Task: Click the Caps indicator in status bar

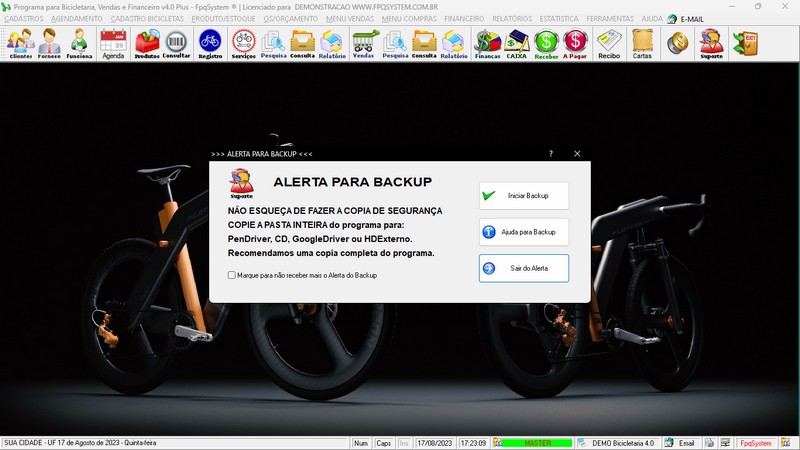Action: 383,443
